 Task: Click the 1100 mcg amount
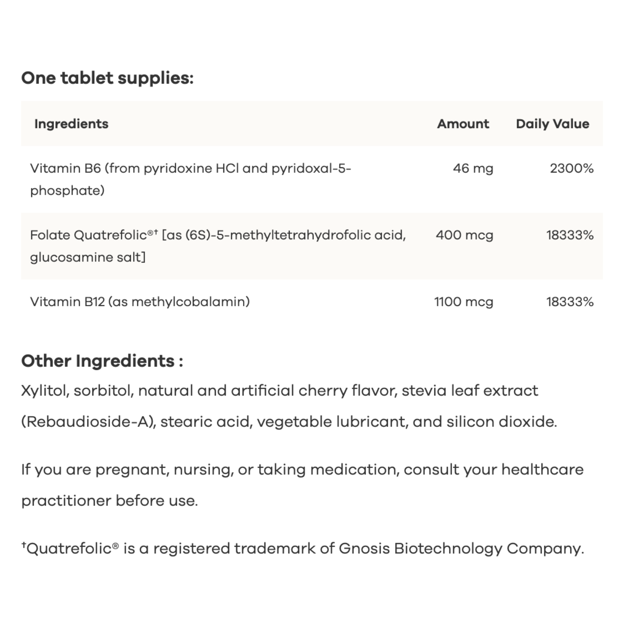pyautogui.click(x=464, y=302)
